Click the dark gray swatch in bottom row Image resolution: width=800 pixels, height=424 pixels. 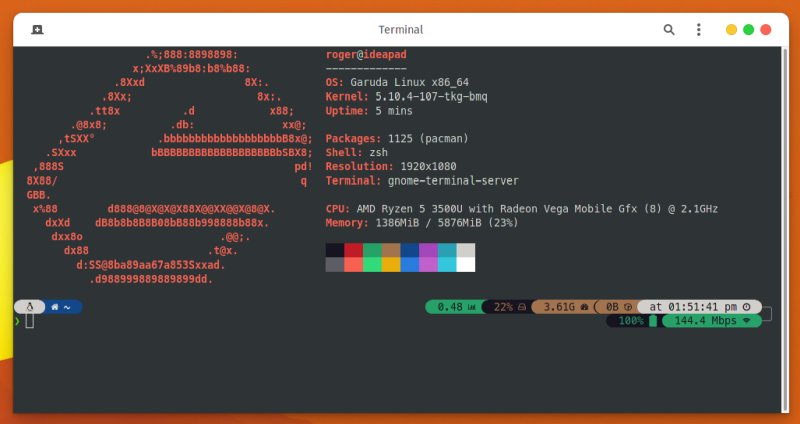click(335, 265)
